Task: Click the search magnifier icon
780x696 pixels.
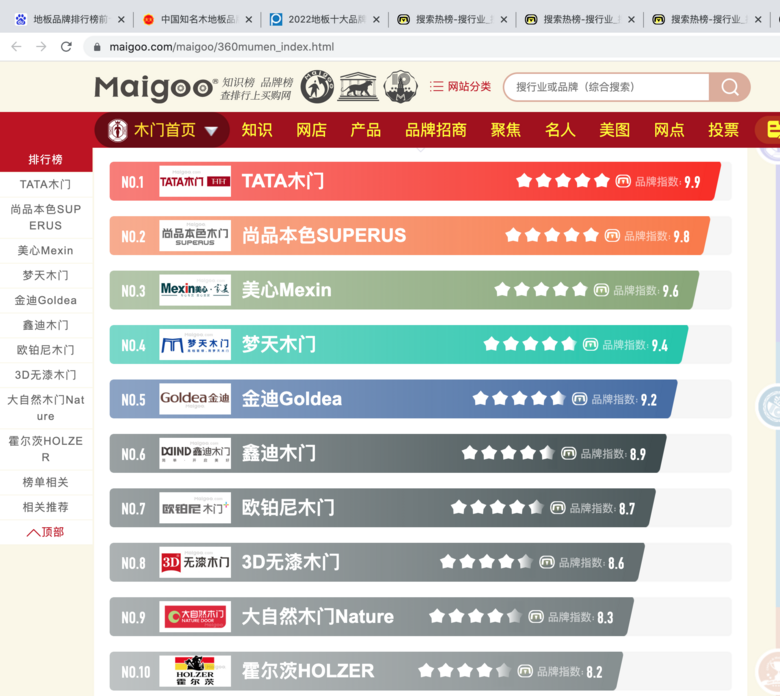Action: coord(730,88)
